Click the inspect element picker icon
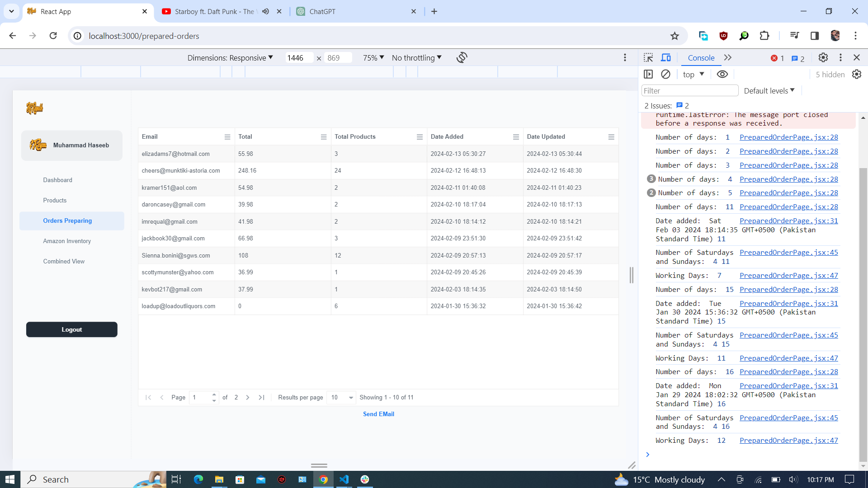This screenshot has height=488, width=868. pos(648,58)
